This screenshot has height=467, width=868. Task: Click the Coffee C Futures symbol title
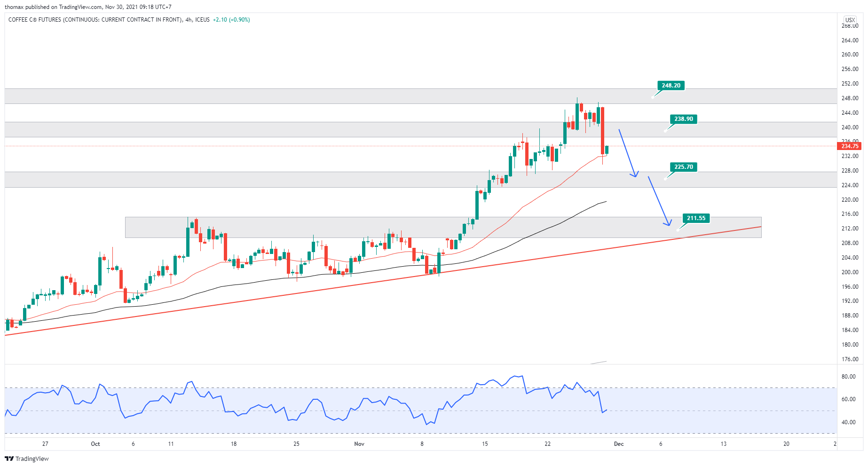coord(95,20)
